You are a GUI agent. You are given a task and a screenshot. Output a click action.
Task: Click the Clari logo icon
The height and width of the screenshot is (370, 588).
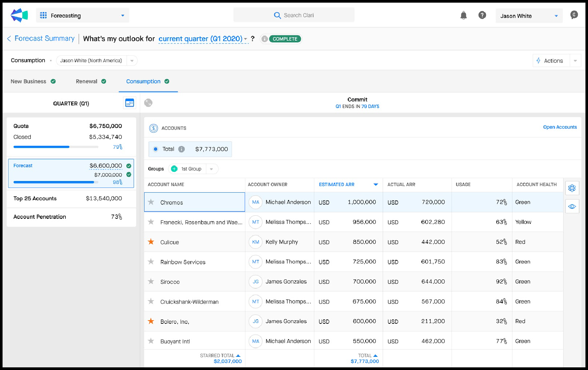click(x=19, y=15)
